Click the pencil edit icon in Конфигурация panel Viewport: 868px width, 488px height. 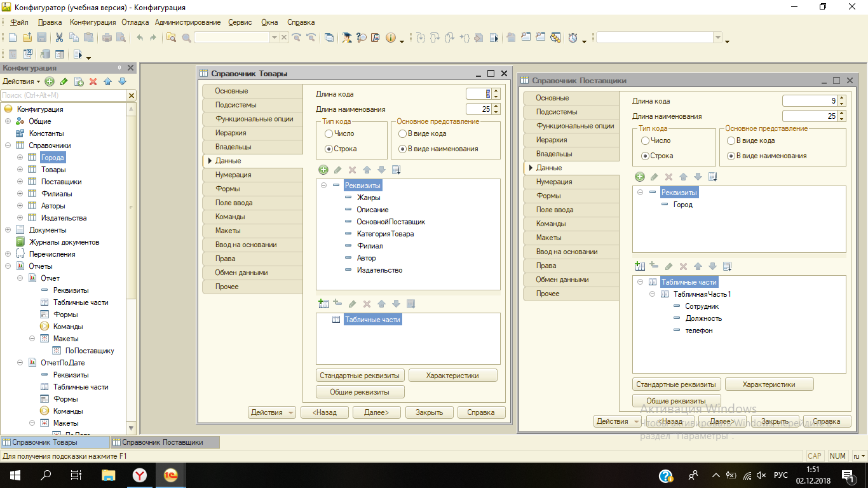point(64,81)
